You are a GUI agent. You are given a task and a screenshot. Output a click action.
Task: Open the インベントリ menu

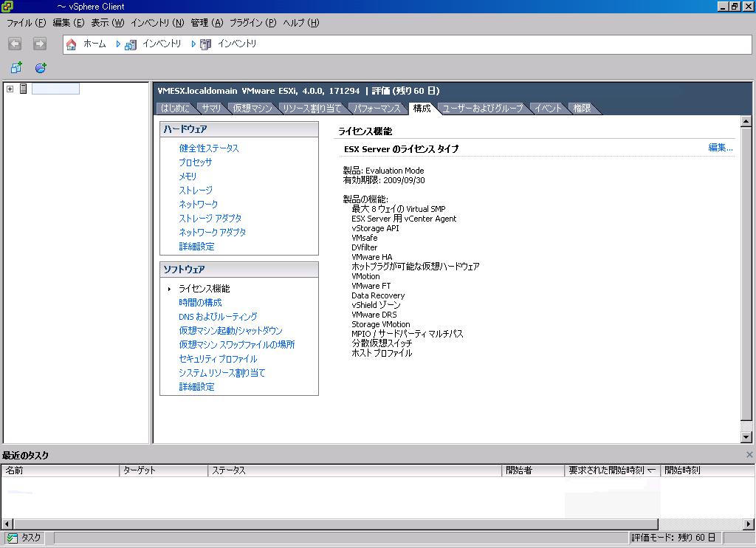(157, 23)
